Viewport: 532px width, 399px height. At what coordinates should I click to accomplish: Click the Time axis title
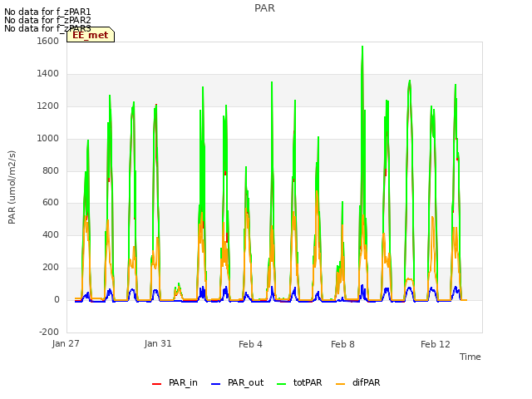pyautogui.click(x=470, y=357)
